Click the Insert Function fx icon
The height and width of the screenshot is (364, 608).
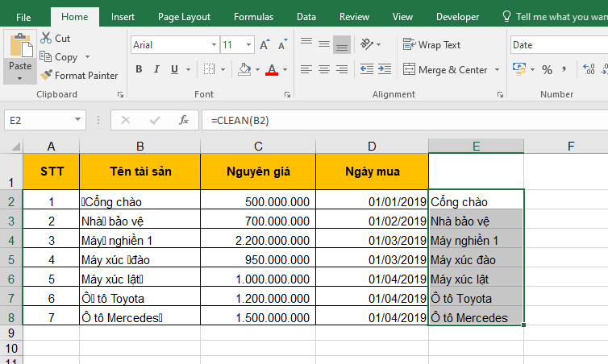point(184,120)
